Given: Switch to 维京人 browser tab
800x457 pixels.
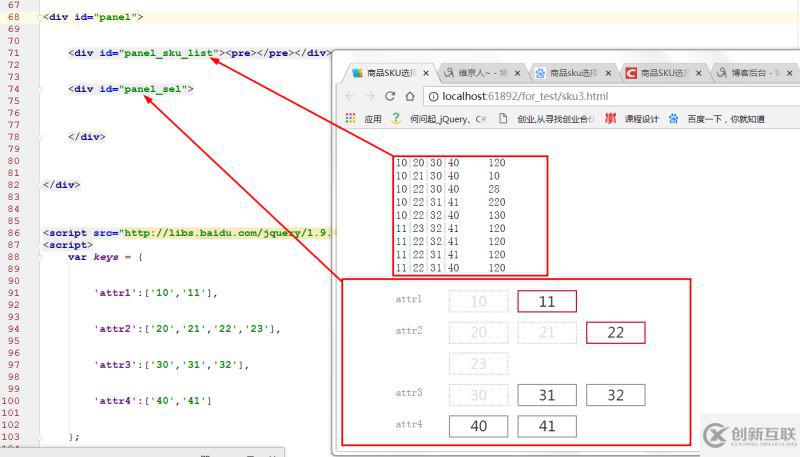Looking at the screenshot, I should [x=482, y=73].
